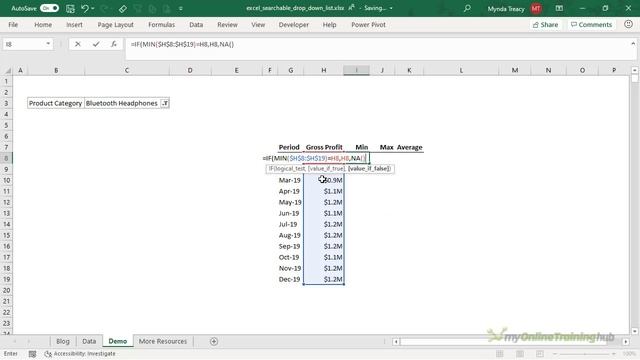Open Ribbon Display Options icon
The width and height of the screenshot is (640, 360).
coord(559,8)
